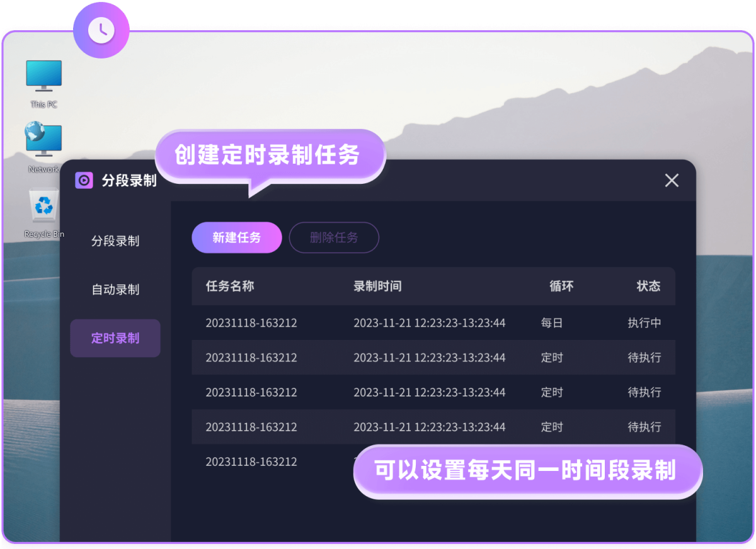Viewport: 756px width, 549px height.
Task: Select the task name in the bottom row
Action: pos(251,461)
